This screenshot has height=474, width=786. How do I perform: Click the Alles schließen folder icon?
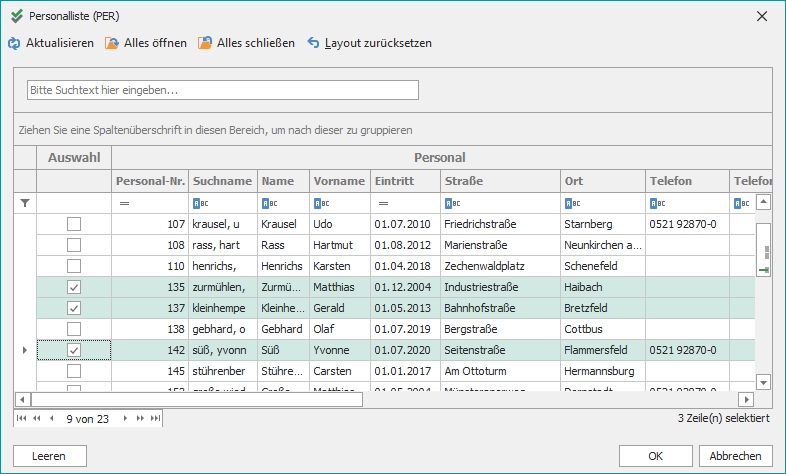pos(205,43)
